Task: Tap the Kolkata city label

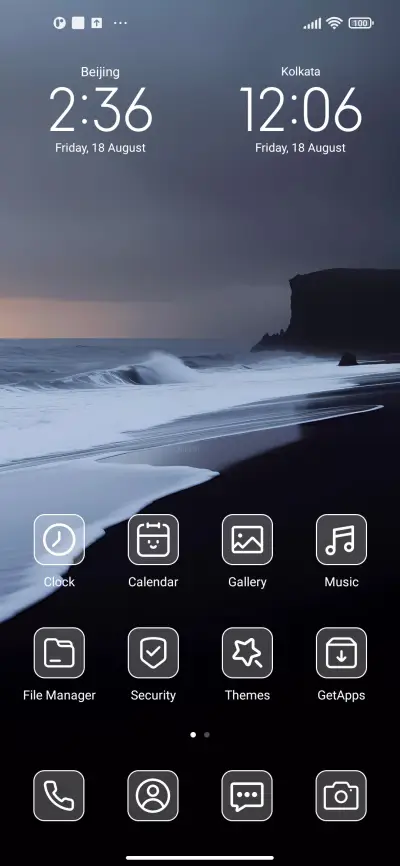Action: pyautogui.click(x=301, y=72)
